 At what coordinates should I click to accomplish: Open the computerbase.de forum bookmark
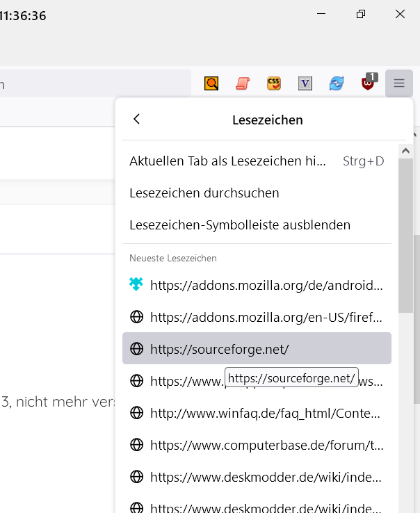click(x=266, y=445)
